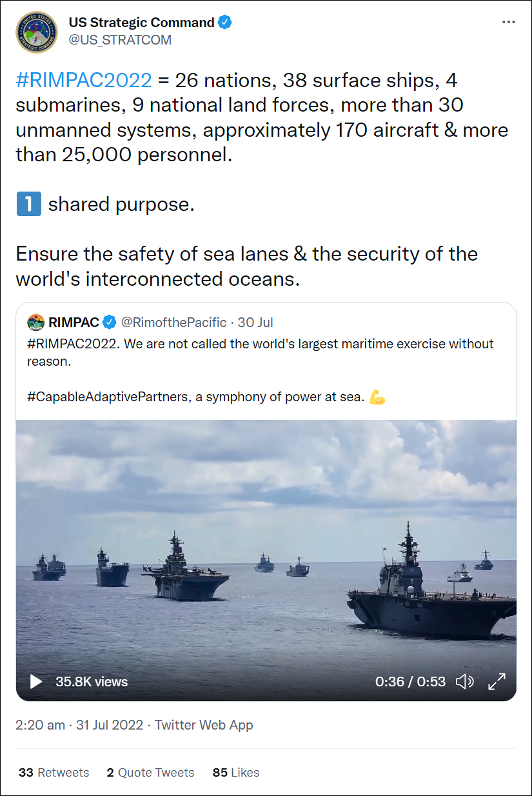The width and height of the screenshot is (532, 796).
Task: View the 2 Quote Tweets list
Action: pyautogui.click(x=150, y=772)
